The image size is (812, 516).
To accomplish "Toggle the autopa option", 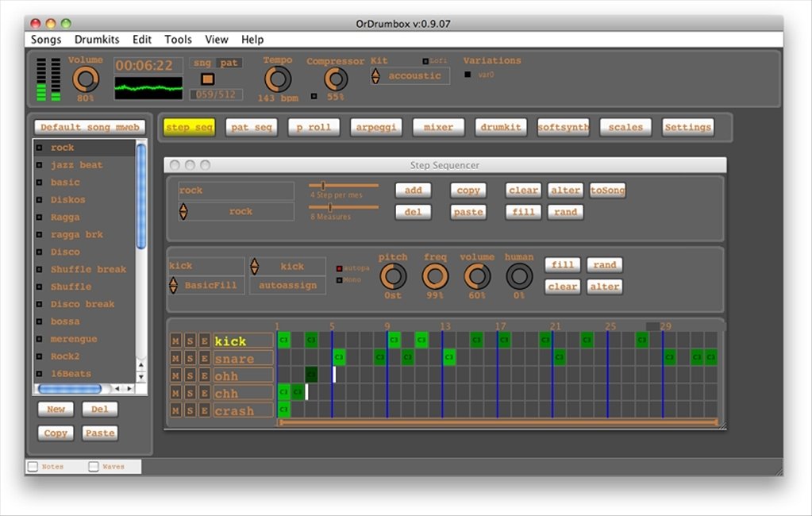I will (x=339, y=268).
